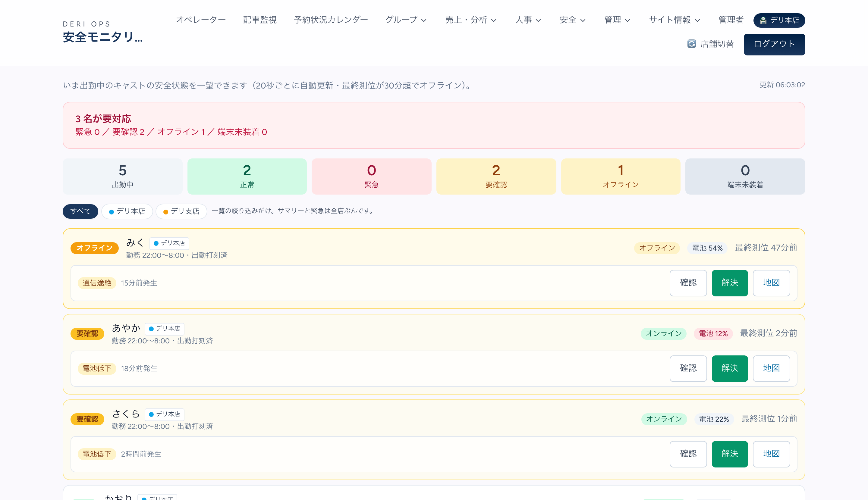This screenshot has width=868, height=500.
Task: Open 配車監視 in the navigation
Action: [x=260, y=20]
